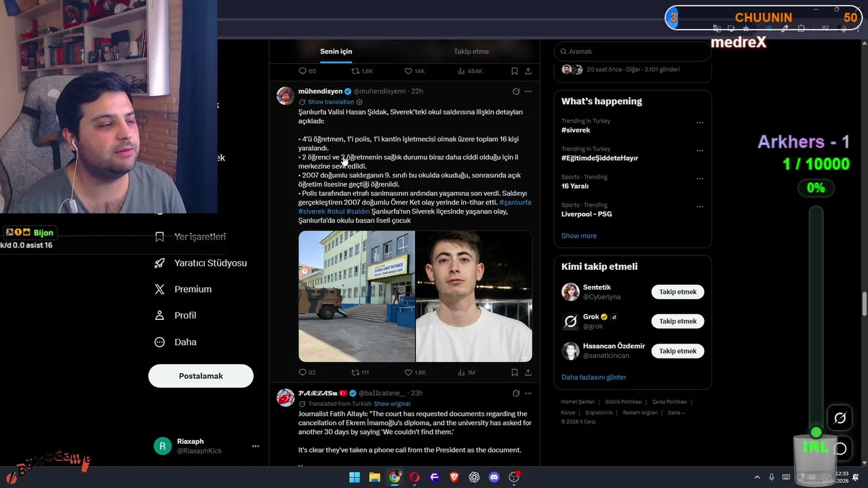Open #EğitimdeŞiddeteHayır trending topic
The height and width of the screenshot is (488, 868).
coord(599,158)
